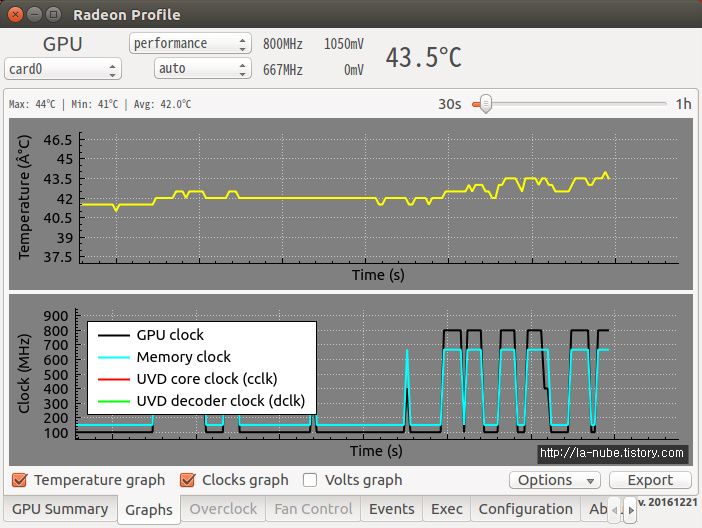Image resolution: width=702 pixels, height=528 pixels.
Task: Click the 667MHz memory clock value
Action: tap(283, 70)
